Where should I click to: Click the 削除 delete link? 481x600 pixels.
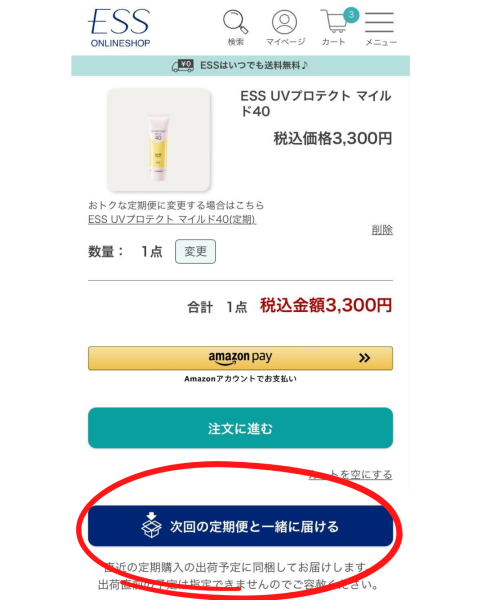(382, 230)
